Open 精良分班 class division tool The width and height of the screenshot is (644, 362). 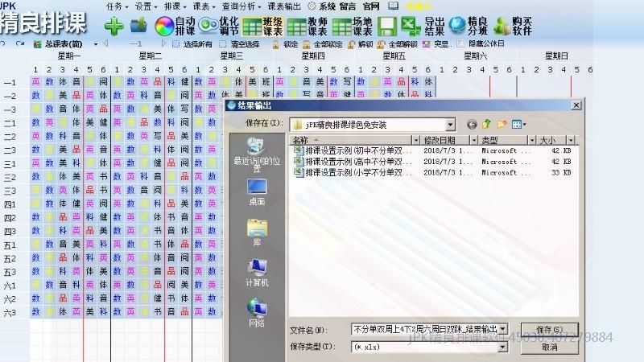(x=469, y=27)
